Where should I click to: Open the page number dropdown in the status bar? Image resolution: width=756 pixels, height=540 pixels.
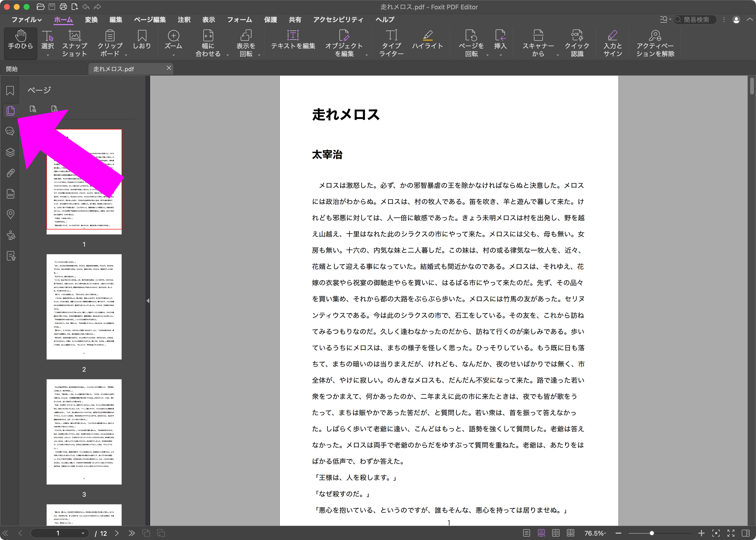click(83, 533)
